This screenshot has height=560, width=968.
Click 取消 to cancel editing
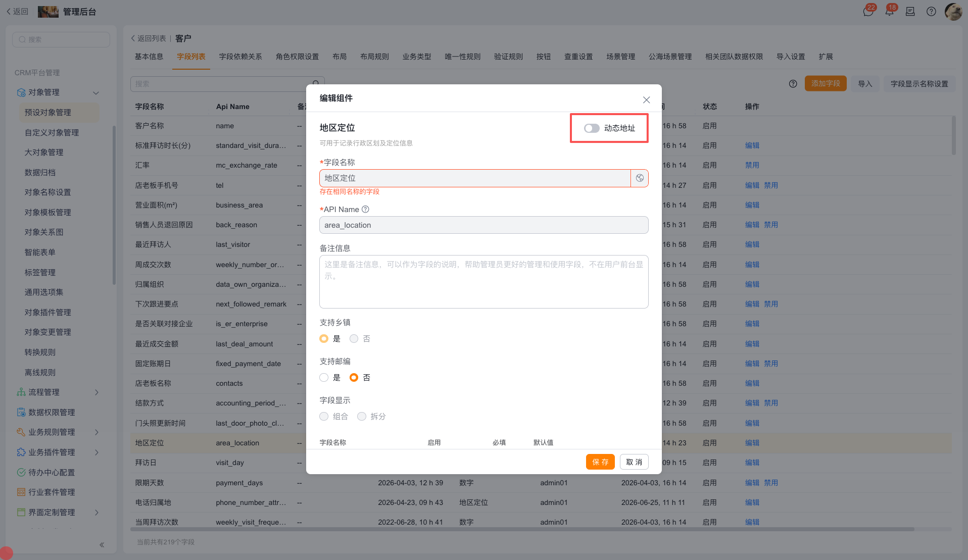634,462
